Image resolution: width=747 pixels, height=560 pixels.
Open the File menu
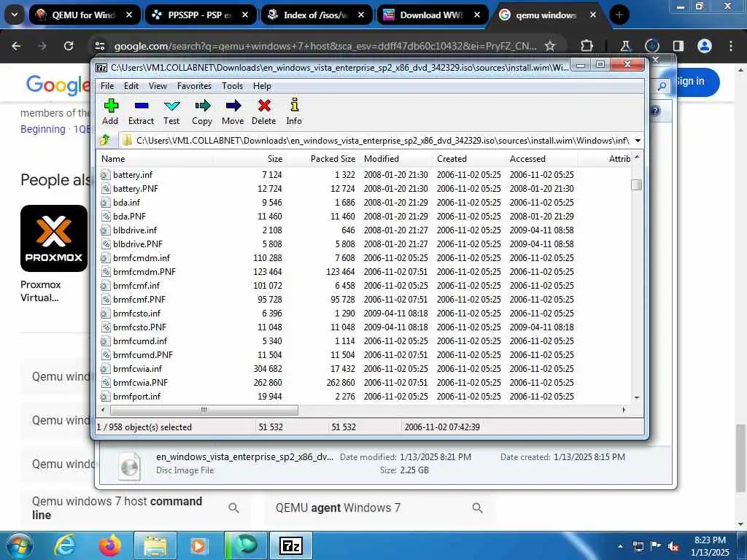pos(107,86)
